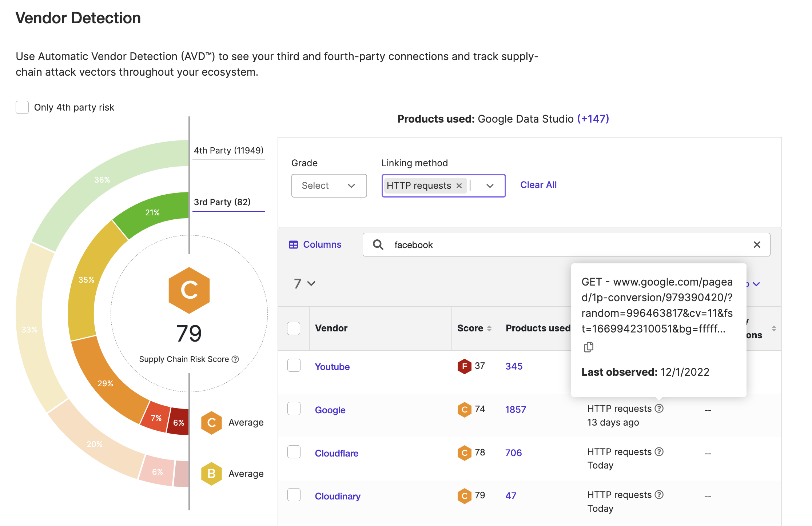Click help icon beside Cloudinary's HTTP requests
812x526 pixels.
click(x=659, y=495)
